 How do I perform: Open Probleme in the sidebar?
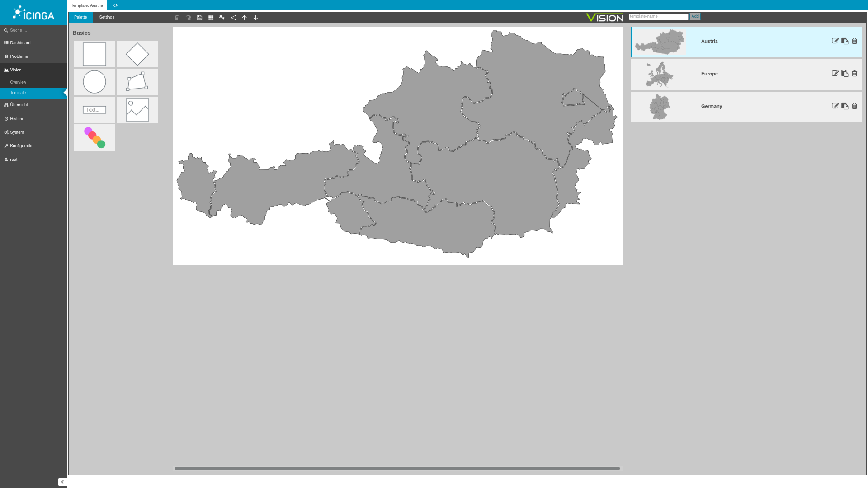tap(33, 56)
